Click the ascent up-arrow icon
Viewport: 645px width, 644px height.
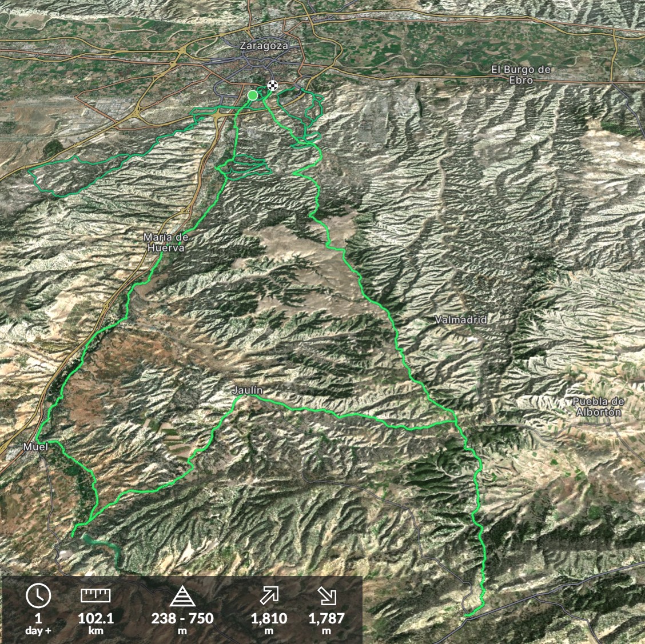tap(269, 595)
